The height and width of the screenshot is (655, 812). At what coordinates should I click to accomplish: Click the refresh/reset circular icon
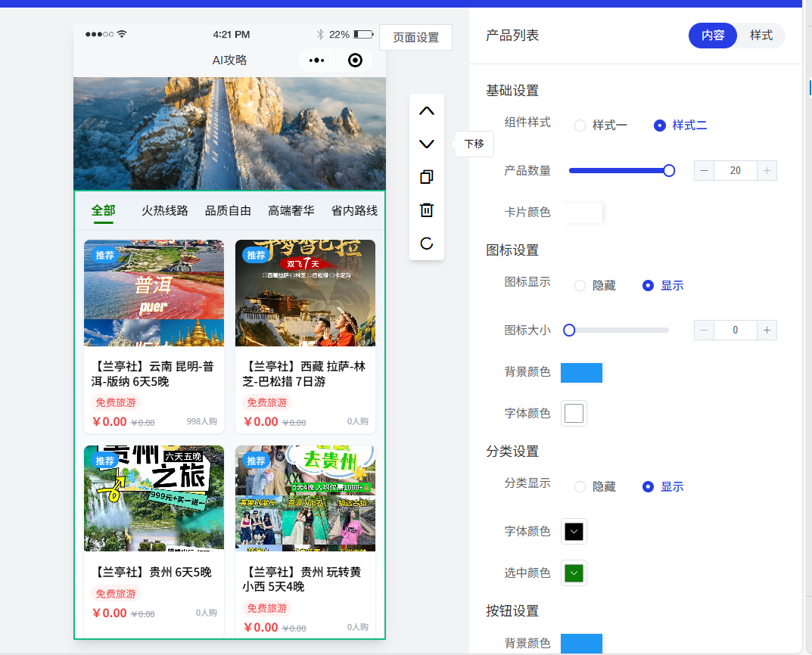[x=427, y=244]
